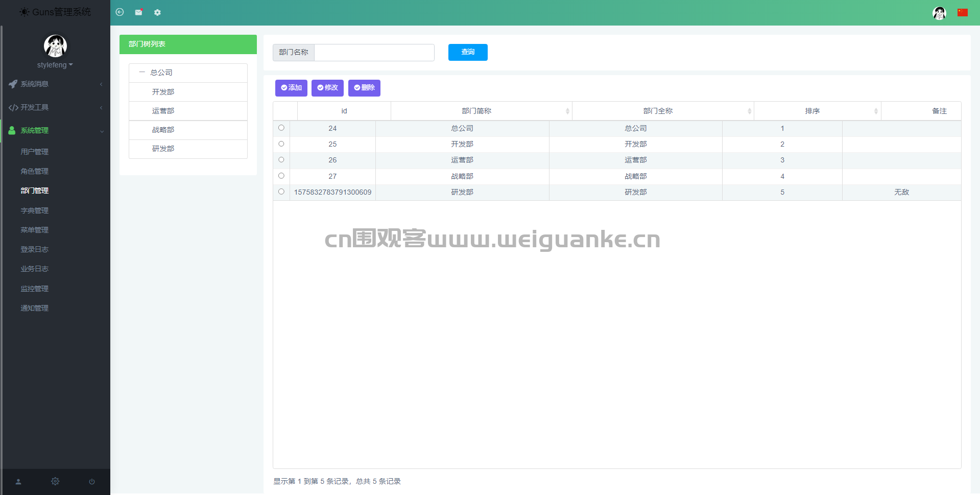Open the stylefeng user dropdown
The image size is (980, 495).
[55, 65]
